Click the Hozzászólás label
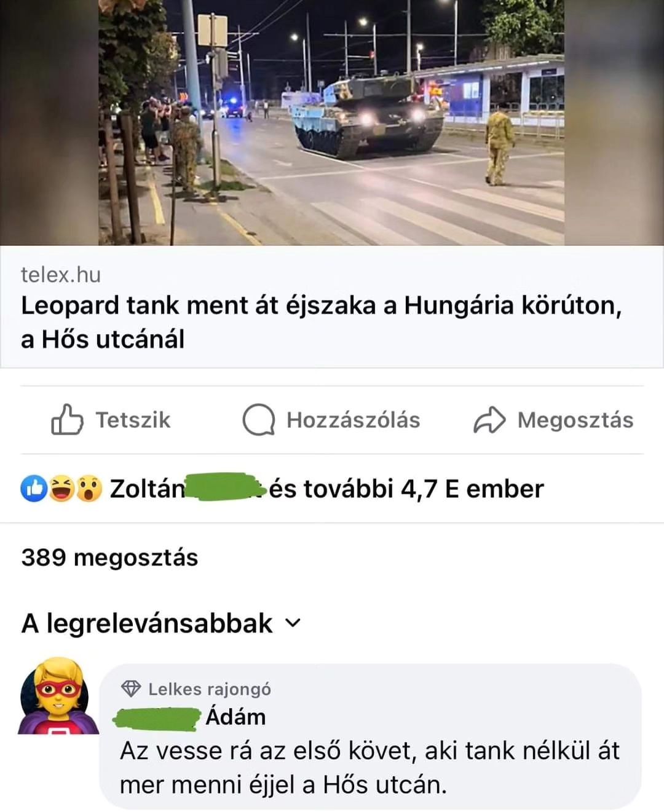This screenshot has width=664, height=812. (x=353, y=420)
